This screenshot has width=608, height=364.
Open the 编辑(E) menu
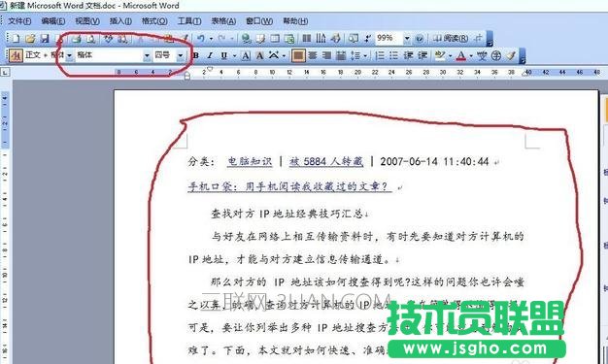point(53,21)
